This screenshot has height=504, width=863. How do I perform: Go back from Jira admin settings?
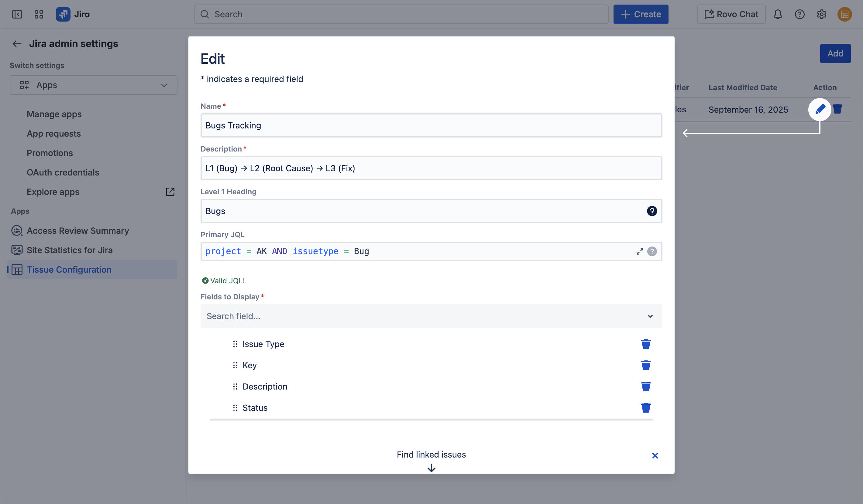(17, 44)
